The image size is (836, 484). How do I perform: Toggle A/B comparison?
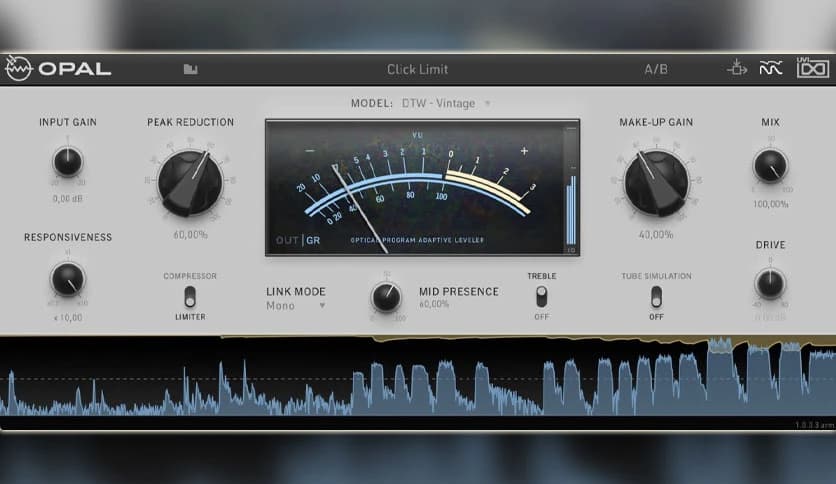(656, 69)
